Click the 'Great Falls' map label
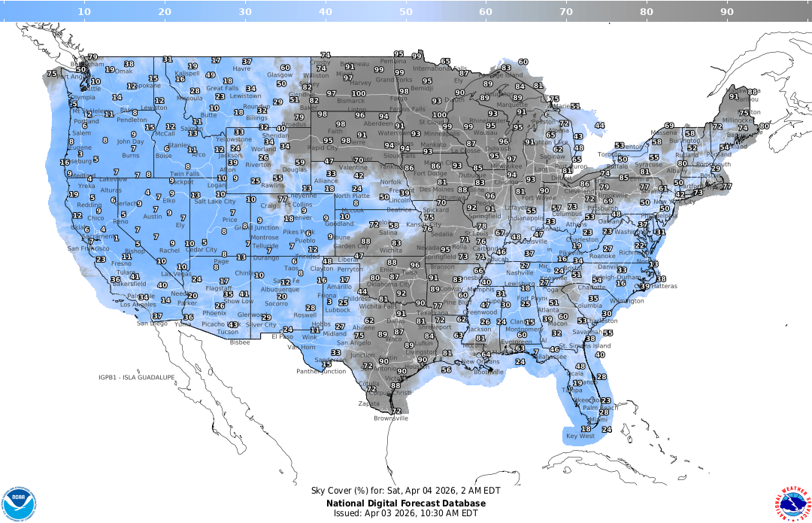 [222, 88]
